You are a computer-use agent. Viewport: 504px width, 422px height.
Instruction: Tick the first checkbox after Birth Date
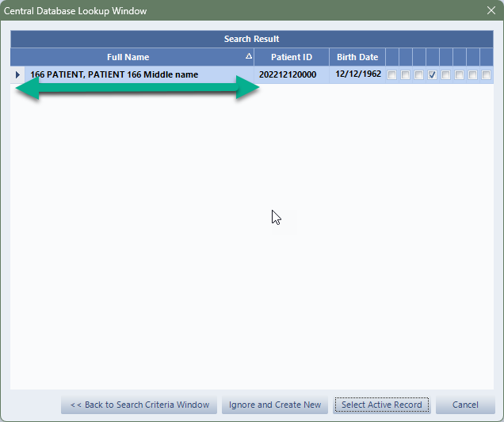click(392, 75)
